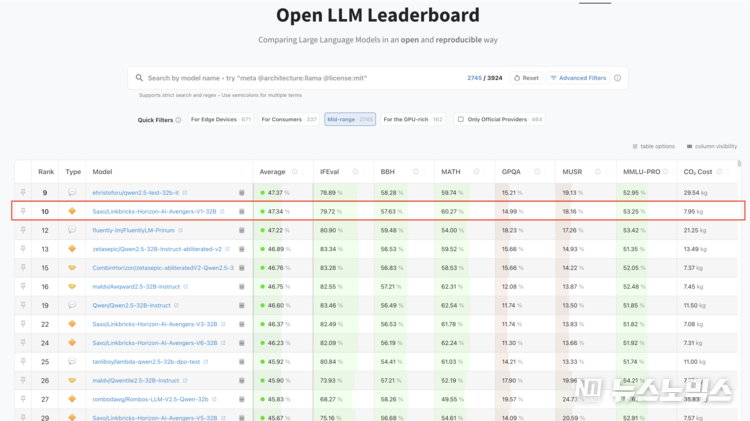
Task: Open CombinHorizon/zetasepic-abliteratedV2 model link
Action: (163, 268)
